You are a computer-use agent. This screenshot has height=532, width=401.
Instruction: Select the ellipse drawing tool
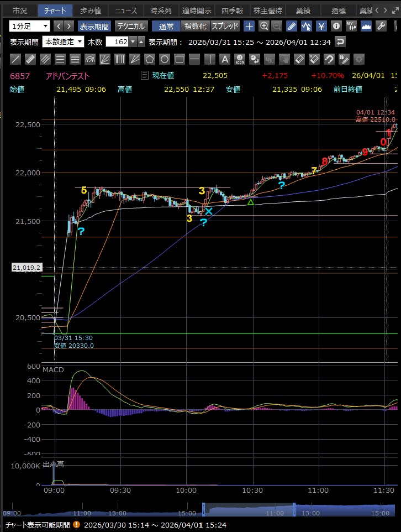(165, 59)
